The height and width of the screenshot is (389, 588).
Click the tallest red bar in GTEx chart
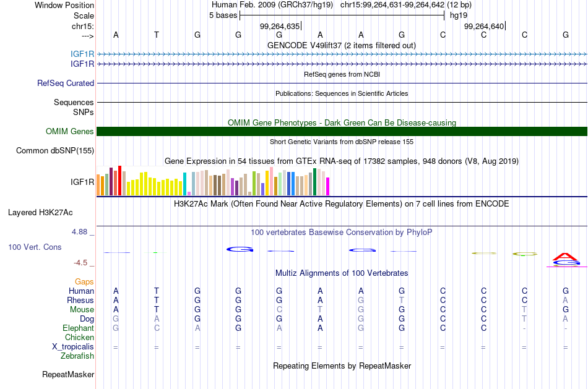tap(120, 181)
